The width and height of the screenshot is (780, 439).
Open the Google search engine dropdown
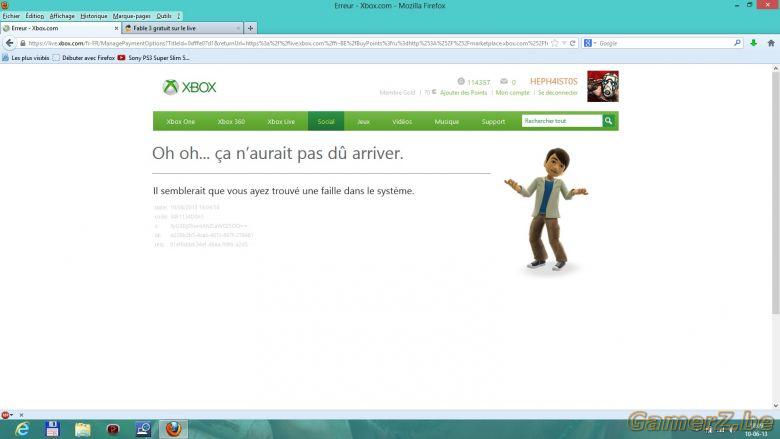pyautogui.click(x=590, y=43)
